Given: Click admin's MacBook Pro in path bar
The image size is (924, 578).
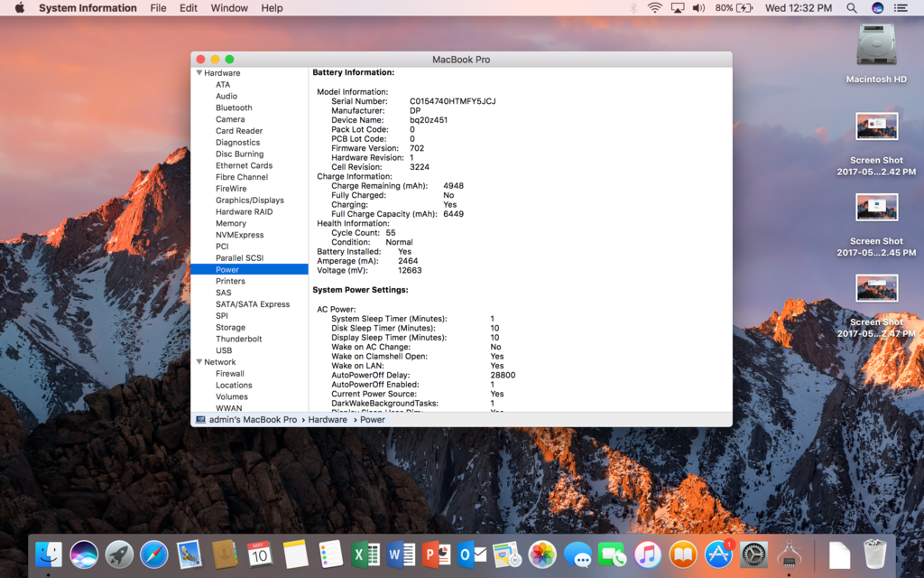Looking at the screenshot, I should (x=247, y=419).
